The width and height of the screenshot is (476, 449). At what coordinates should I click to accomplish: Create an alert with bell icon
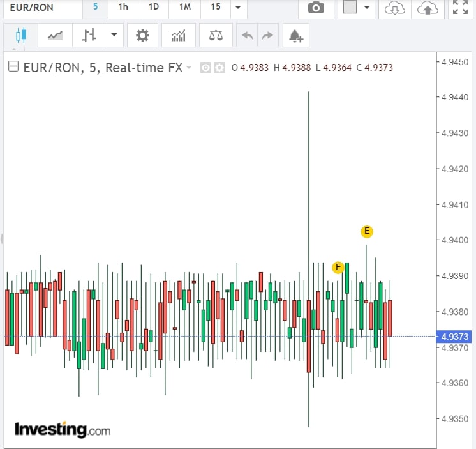(x=295, y=36)
